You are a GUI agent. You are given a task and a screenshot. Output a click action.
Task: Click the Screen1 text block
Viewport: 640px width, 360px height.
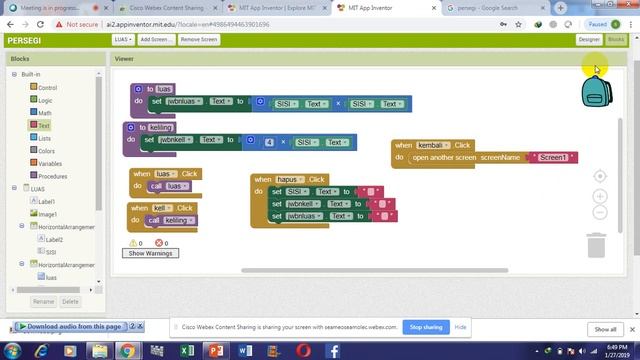coord(553,158)
